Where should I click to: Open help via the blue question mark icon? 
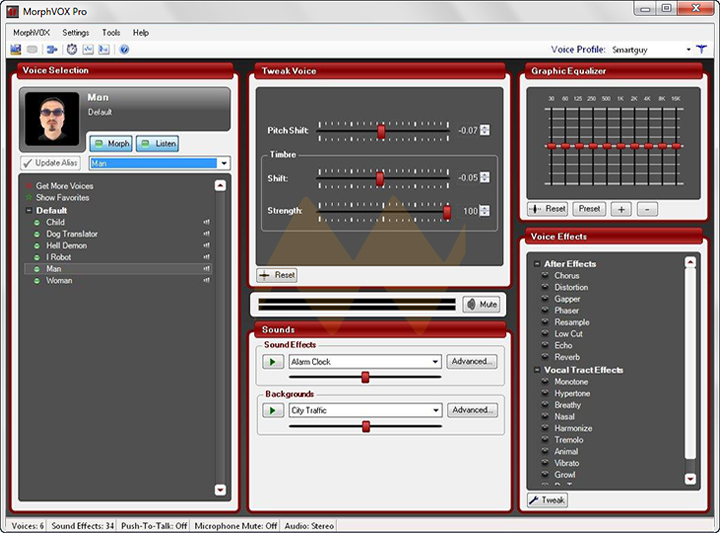[x=124, y=49]
